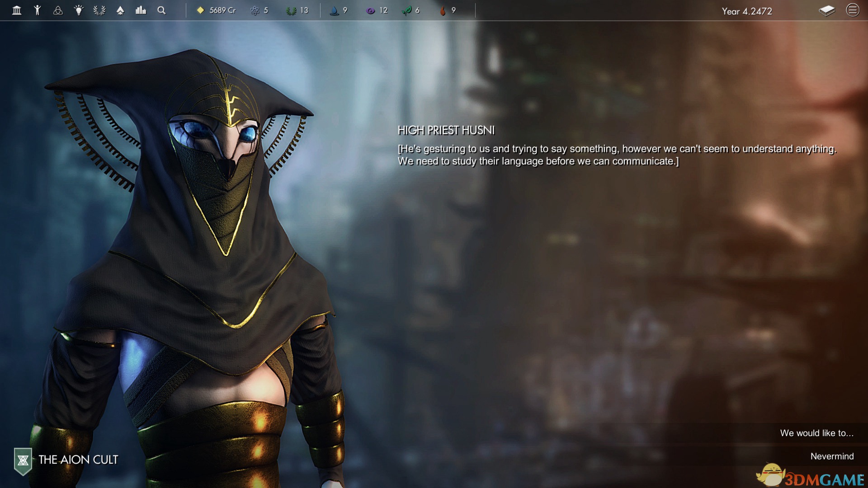868x488 pixels.
Task: Click the atom science resource counter
Action: pyautogui.click(x=259, y=10)
